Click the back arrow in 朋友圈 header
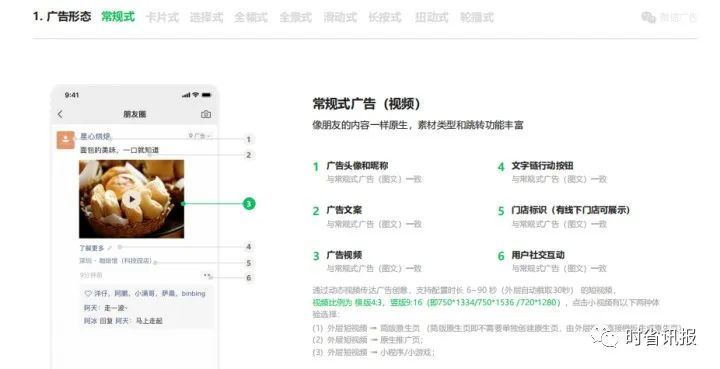This screenshot has height=369, width=720. (x=60, y=114)
